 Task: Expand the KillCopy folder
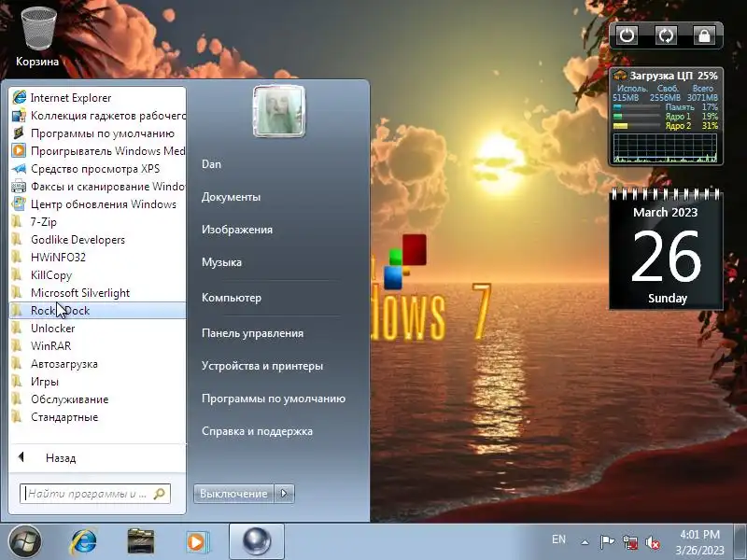97,275
